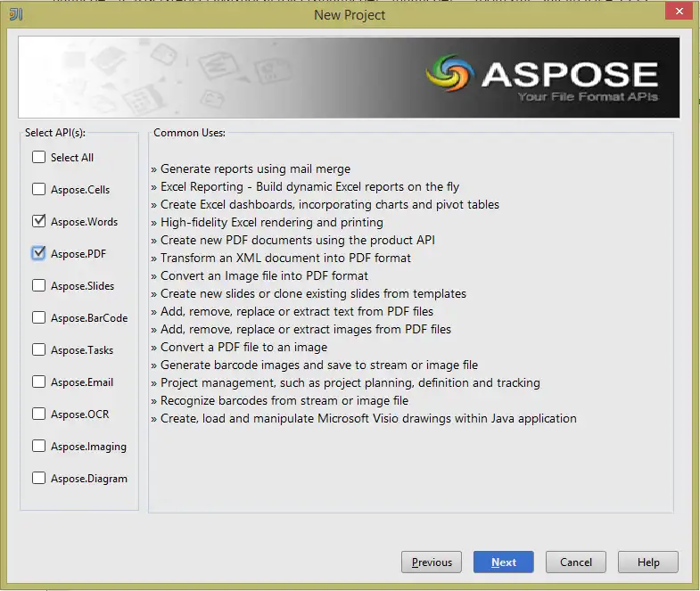This screenshot has width=700, height=591.
Task: Uncheck the Aspose.PDF checkbox
Action: coord(39,253)
